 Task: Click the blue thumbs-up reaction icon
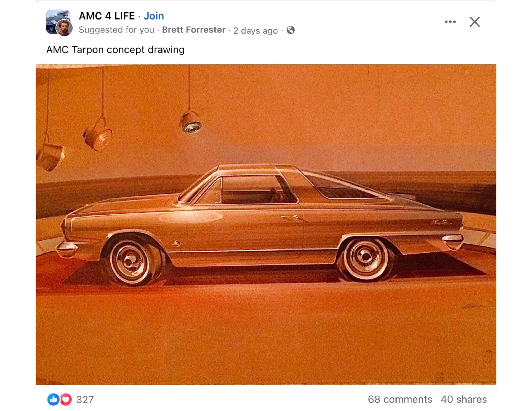[53, 399]
